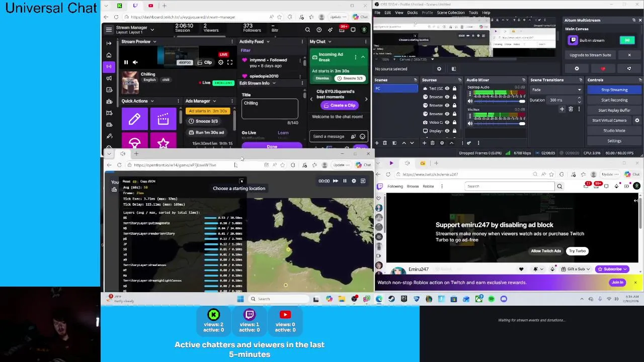Open help icon in dashboard header
This screenshot has height=362, width=644.
point(319,30)
